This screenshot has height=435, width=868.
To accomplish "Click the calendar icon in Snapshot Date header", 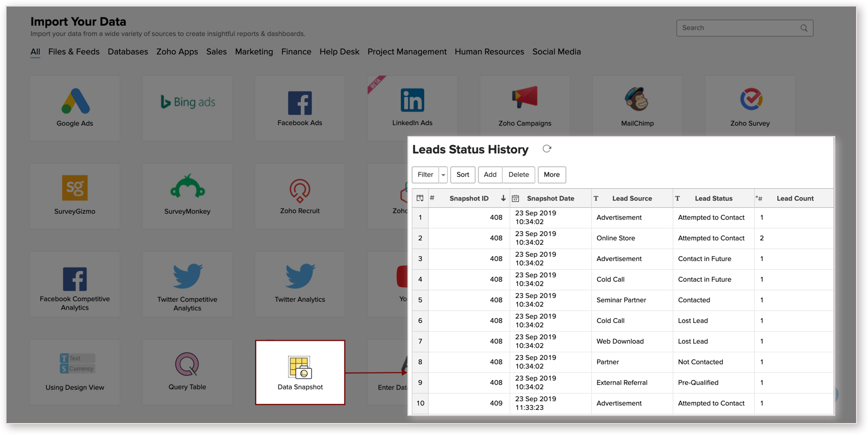I will click(515, 198).
